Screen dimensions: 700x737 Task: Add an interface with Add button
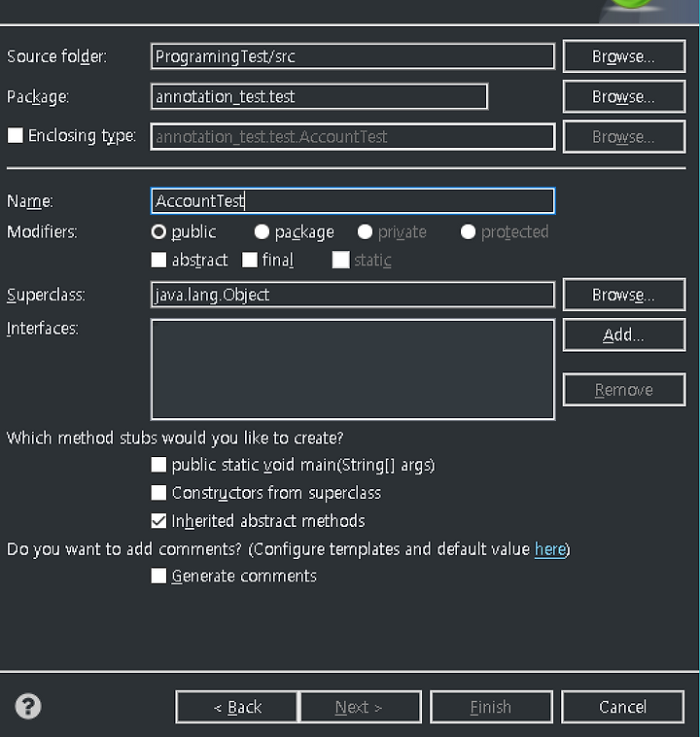click(x=624, y=335)
